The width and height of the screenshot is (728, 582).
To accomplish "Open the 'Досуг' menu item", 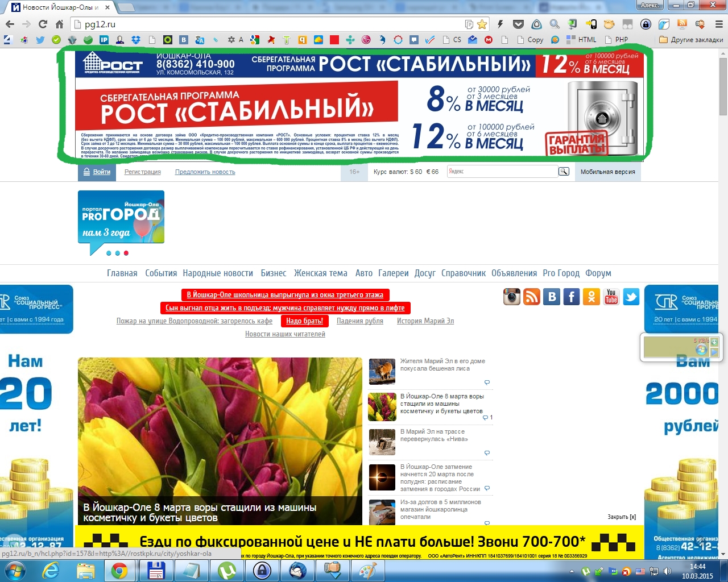I will [x=425, y=273].
